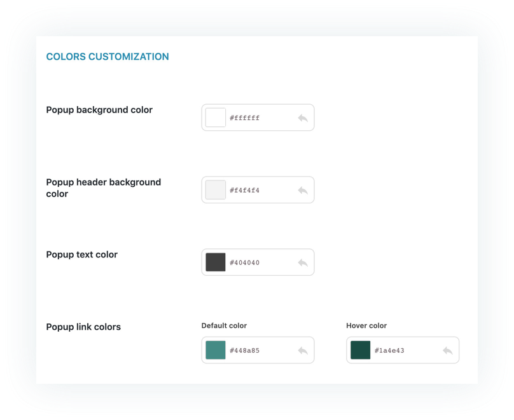Reset the default link color
Image resolution: width=514 pixels, height=420 pixels.
tap(303, 351)
